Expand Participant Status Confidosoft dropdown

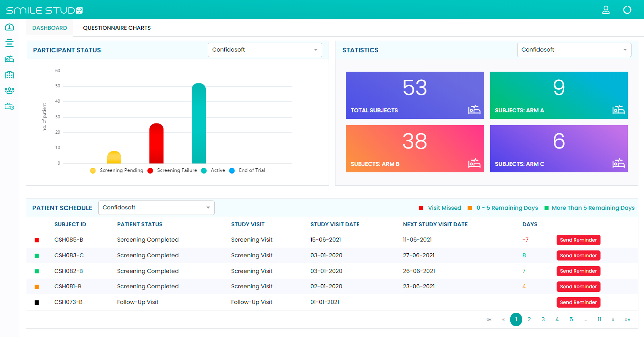[265, 50]
